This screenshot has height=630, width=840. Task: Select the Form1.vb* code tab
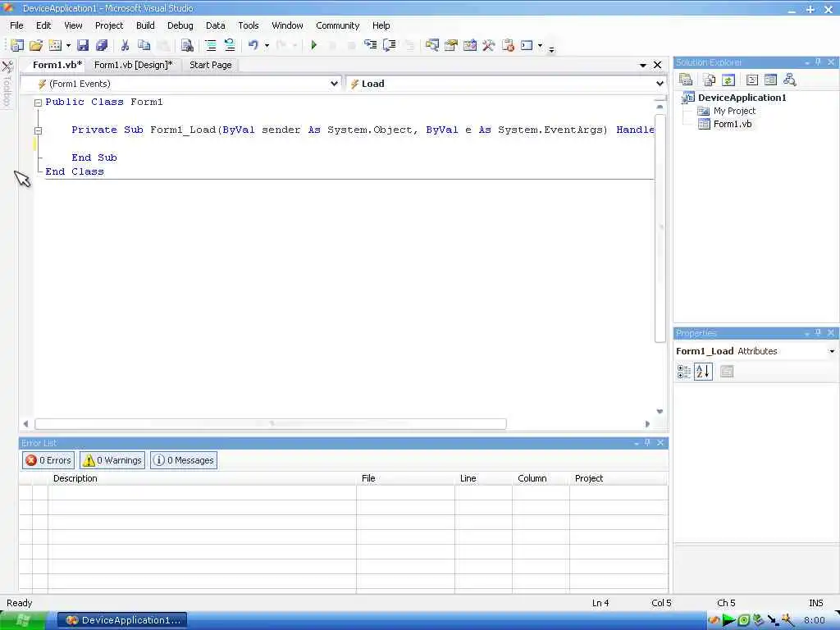click(x=57, y=65)
